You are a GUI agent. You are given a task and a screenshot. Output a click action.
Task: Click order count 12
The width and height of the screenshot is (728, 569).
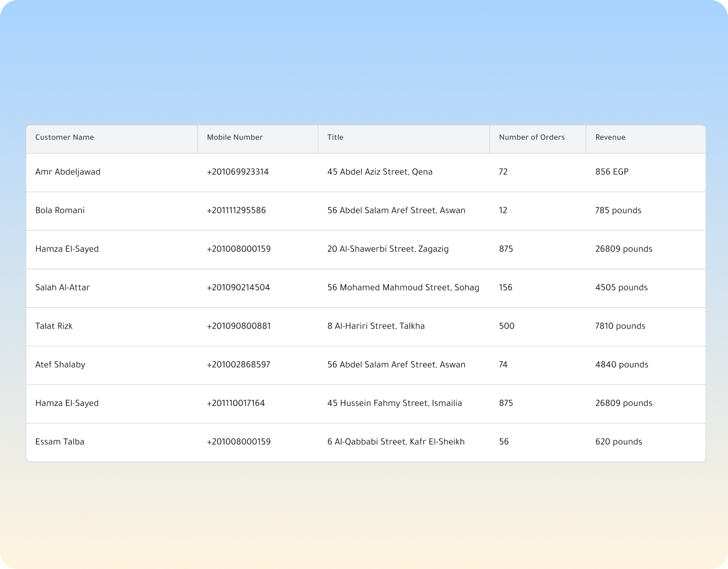(x=503, y=210)
